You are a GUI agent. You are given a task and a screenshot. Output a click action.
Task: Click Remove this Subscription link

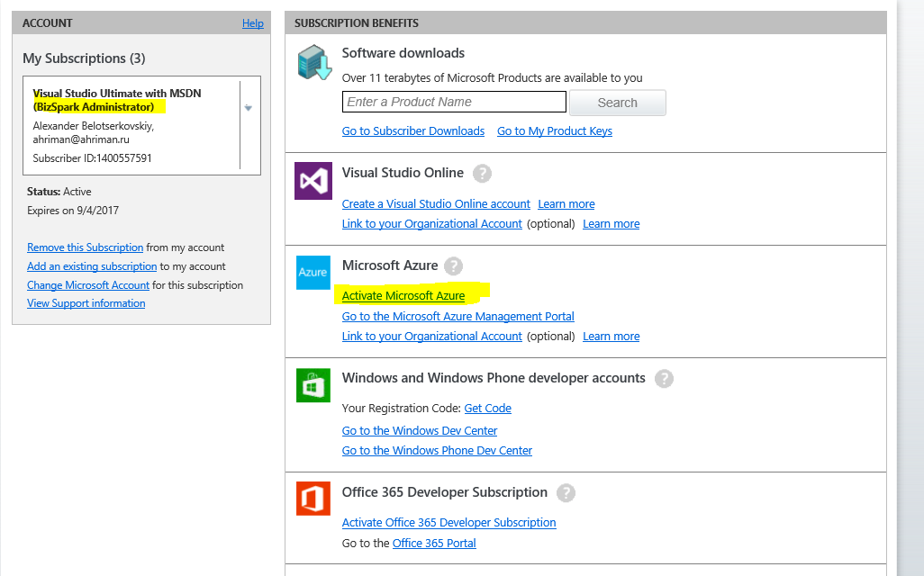pyautogui.click(x=86, y=247)
